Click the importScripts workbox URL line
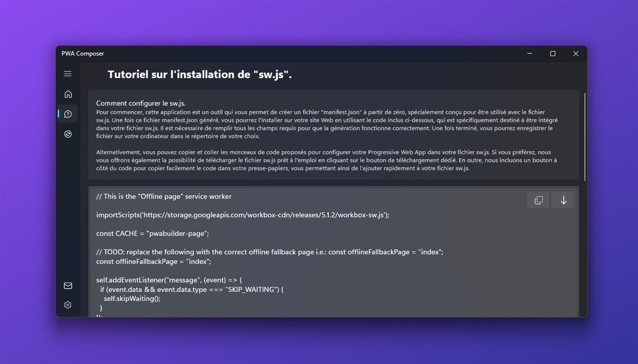Screen dimensions: 638x364 (243, 215)
